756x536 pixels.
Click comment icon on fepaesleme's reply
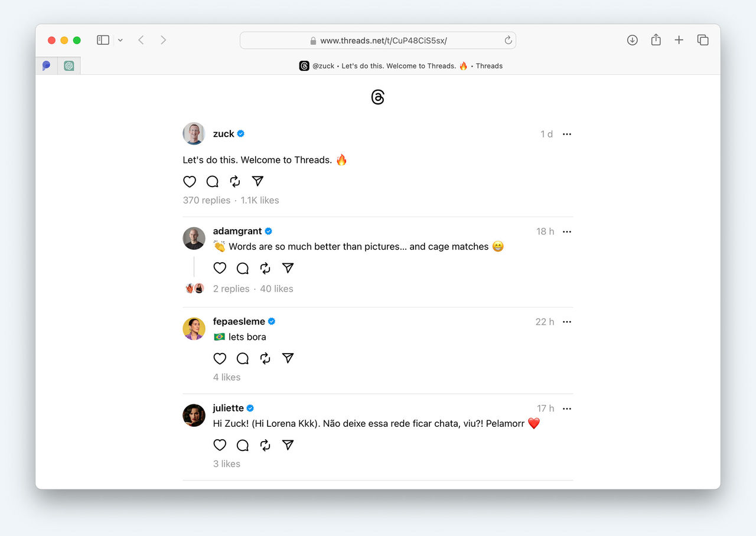click(243, 359)
